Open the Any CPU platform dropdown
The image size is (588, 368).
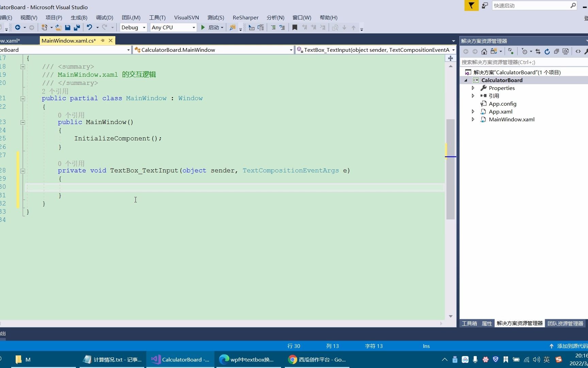point(173,28)
